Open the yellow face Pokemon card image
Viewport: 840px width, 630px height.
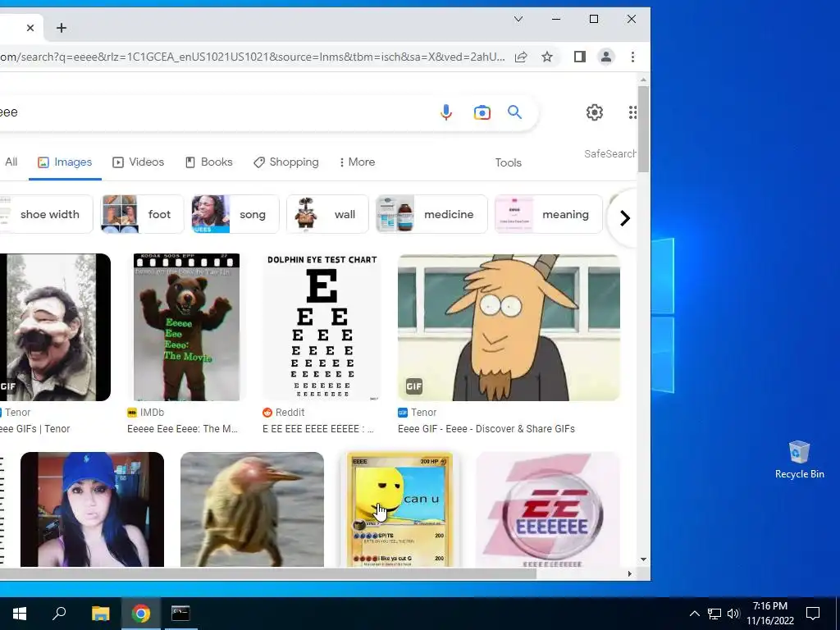pyautogui.click(x=399, y=509)
